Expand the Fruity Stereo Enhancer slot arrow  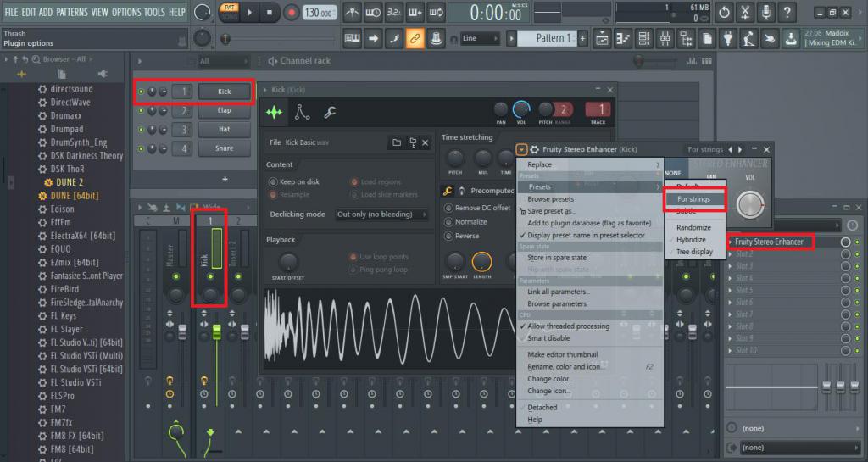(731, 242)
